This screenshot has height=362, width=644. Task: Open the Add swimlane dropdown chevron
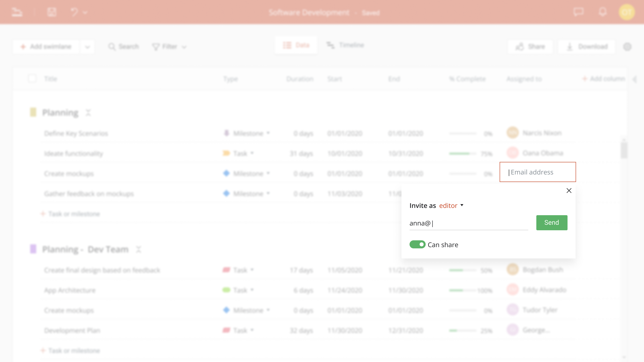[x=88, y=47]
